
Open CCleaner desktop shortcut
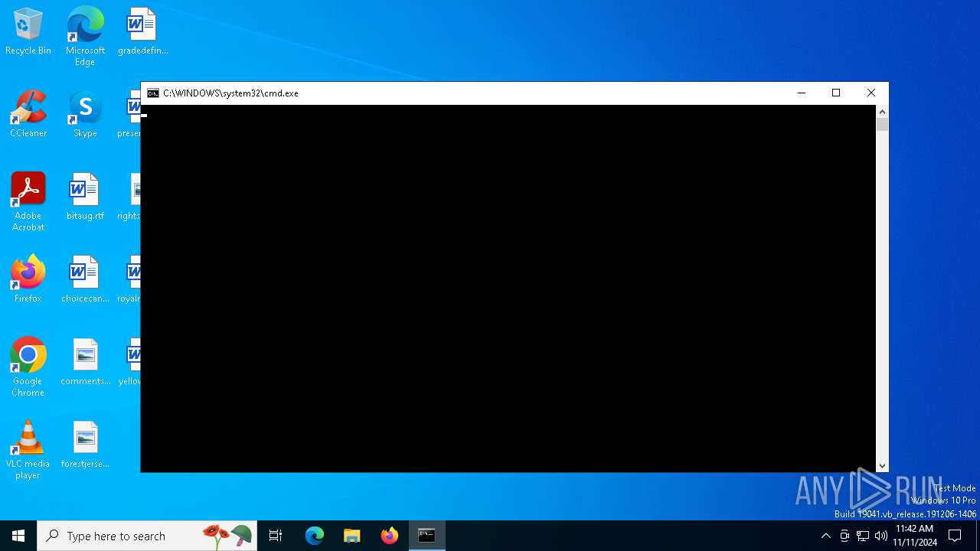tap(28, 115)
